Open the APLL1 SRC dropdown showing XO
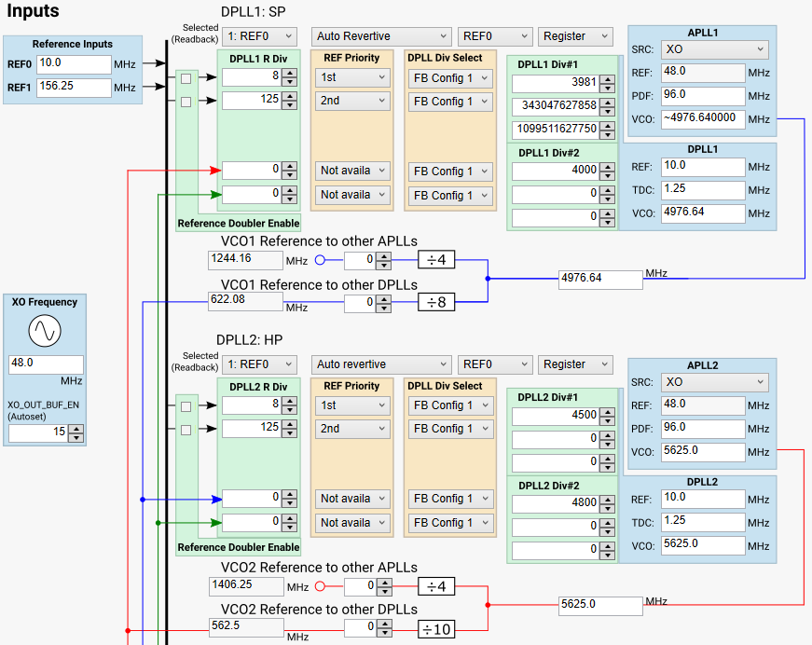The height and width of the screenshot is (645, 812). (714, 49)
